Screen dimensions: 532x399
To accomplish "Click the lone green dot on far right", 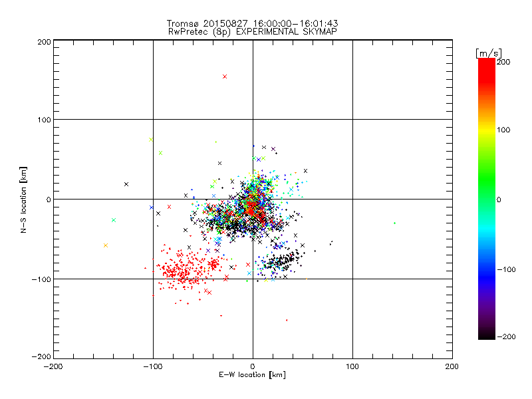I will point(394,223).
